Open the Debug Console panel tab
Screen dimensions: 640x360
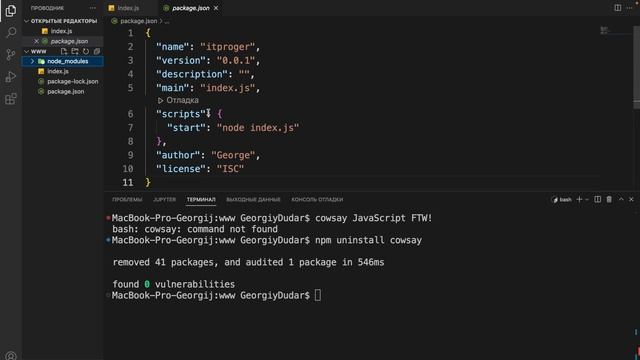317,200
